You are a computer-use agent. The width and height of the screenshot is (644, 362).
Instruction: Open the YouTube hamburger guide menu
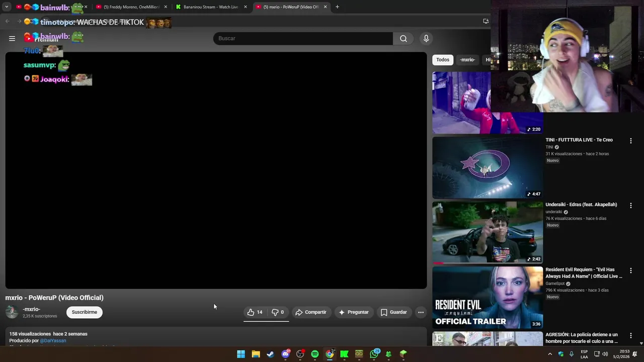point(12,38)
